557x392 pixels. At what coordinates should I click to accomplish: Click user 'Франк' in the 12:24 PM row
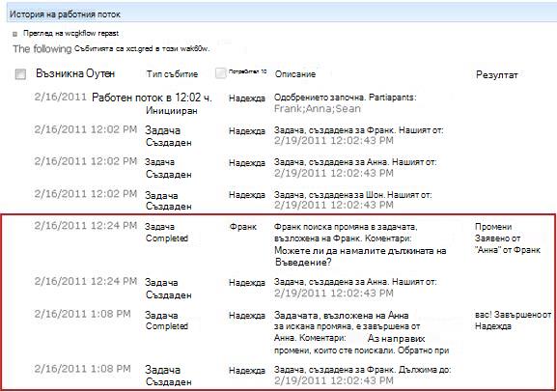243,226
